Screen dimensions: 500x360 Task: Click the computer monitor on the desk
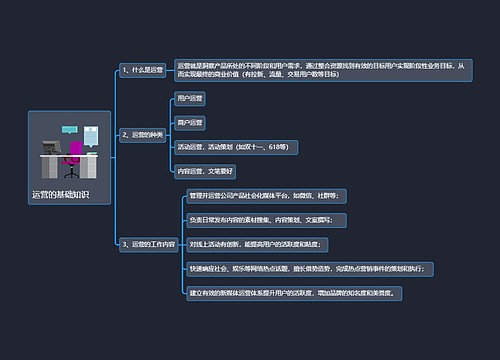pos(51,147)
